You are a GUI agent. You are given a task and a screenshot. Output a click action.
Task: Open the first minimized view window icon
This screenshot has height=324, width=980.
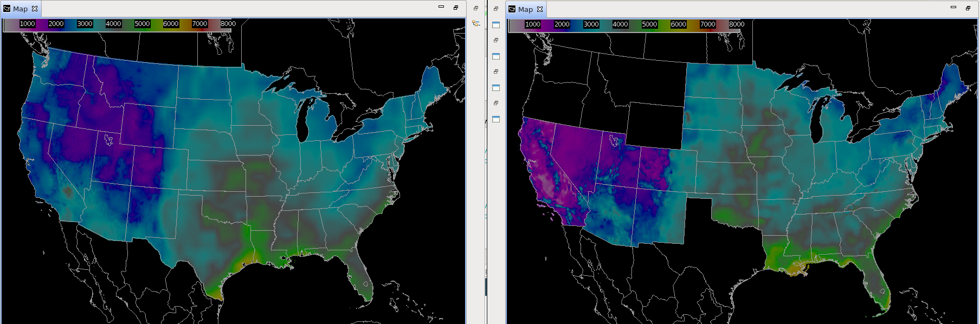[496, 24]
